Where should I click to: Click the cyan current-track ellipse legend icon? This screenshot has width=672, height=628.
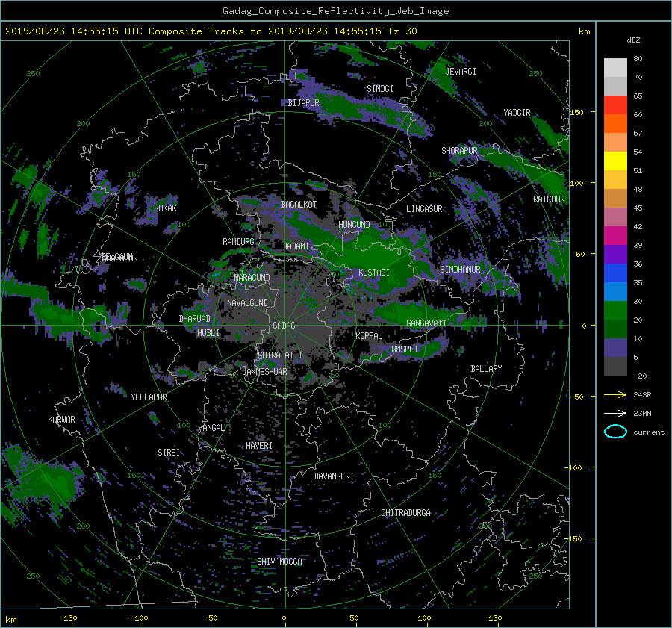[615, 432]
